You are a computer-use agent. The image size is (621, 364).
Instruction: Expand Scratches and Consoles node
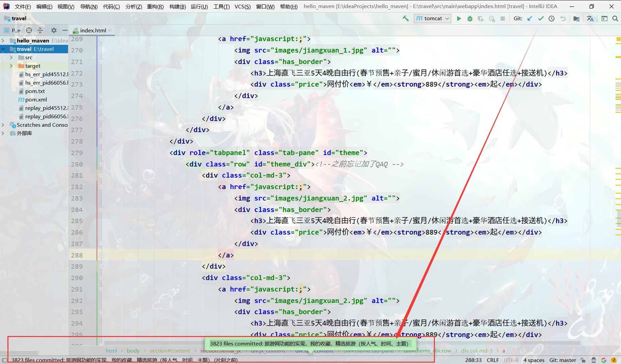coord(3,125)
